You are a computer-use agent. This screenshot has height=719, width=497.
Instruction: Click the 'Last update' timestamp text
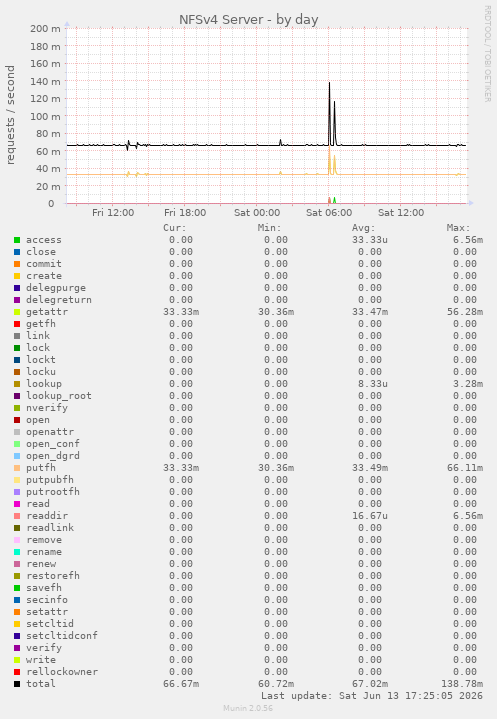tap(372, 696)
